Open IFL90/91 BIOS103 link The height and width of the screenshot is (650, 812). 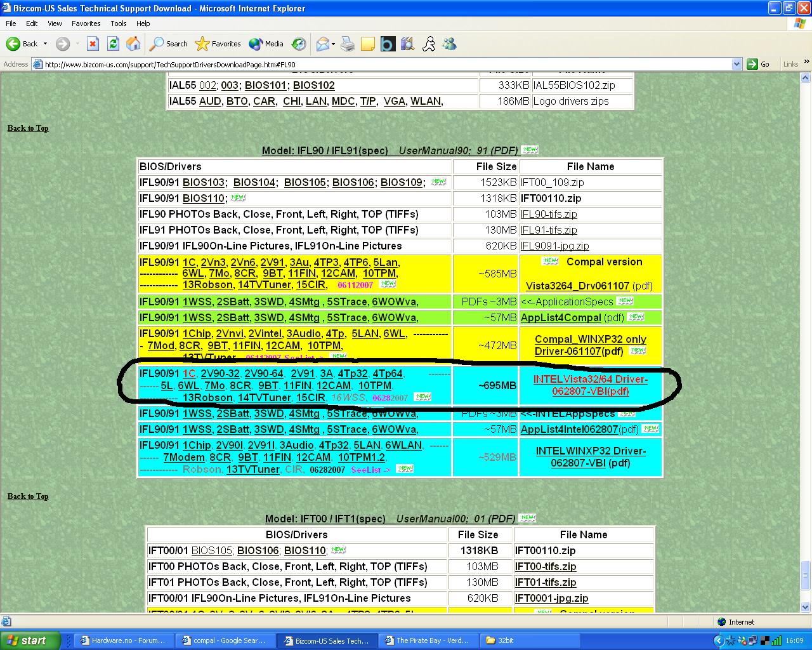(x=204, y=182)
